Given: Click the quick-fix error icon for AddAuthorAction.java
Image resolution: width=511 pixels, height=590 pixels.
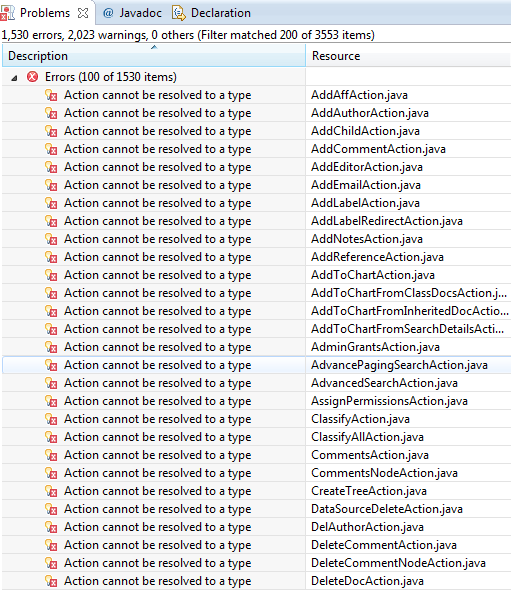Looking at the screenshot, I should pos(51,113).
